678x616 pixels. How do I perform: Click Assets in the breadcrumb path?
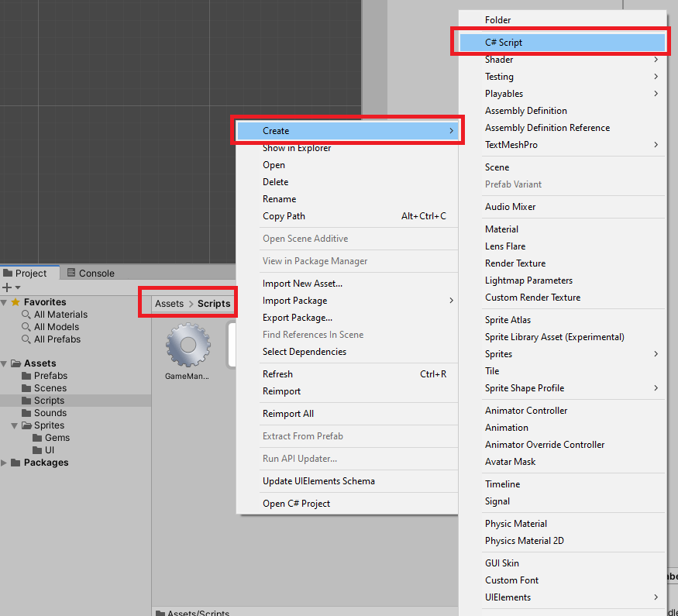point(169,304)
